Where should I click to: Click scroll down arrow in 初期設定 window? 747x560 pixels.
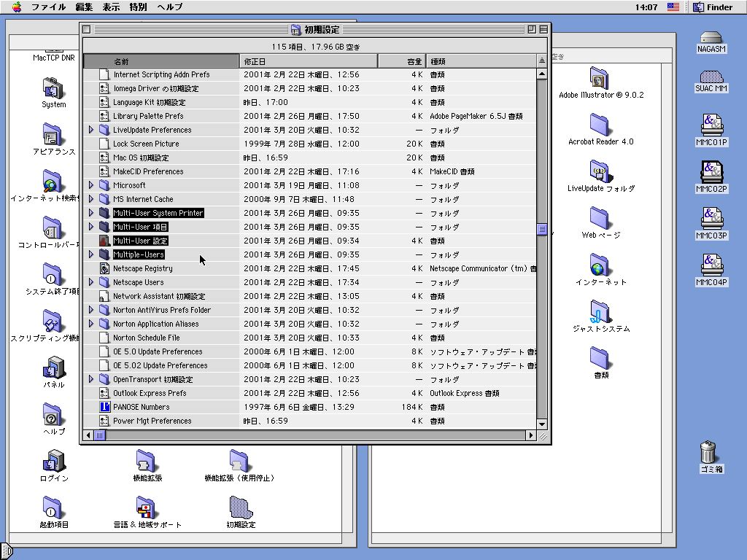point(542,424)
